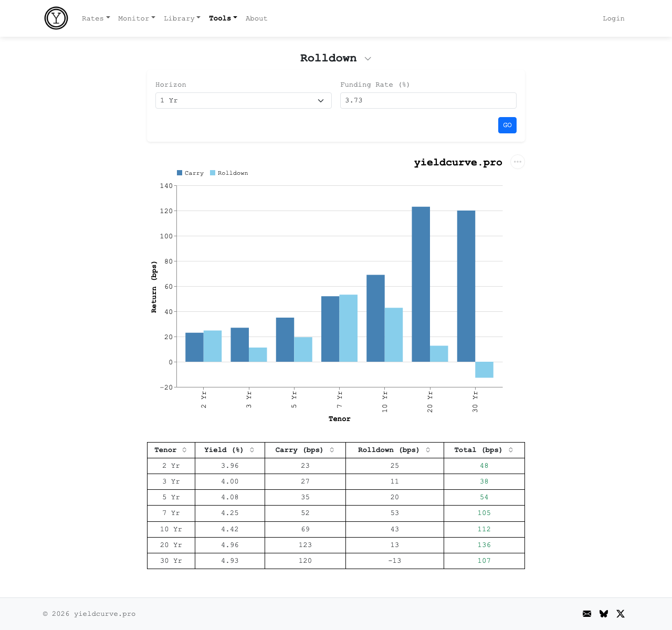
Task: Click the X social icon in footer
Action: click(621, 614)
